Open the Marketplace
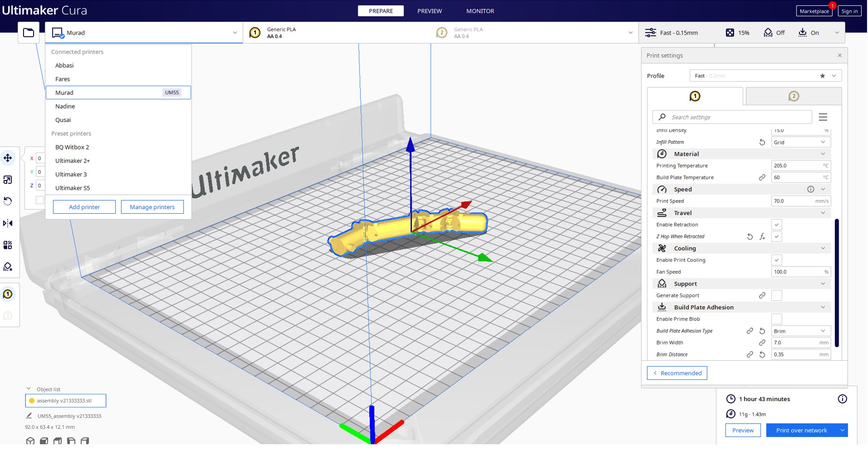 815,11
